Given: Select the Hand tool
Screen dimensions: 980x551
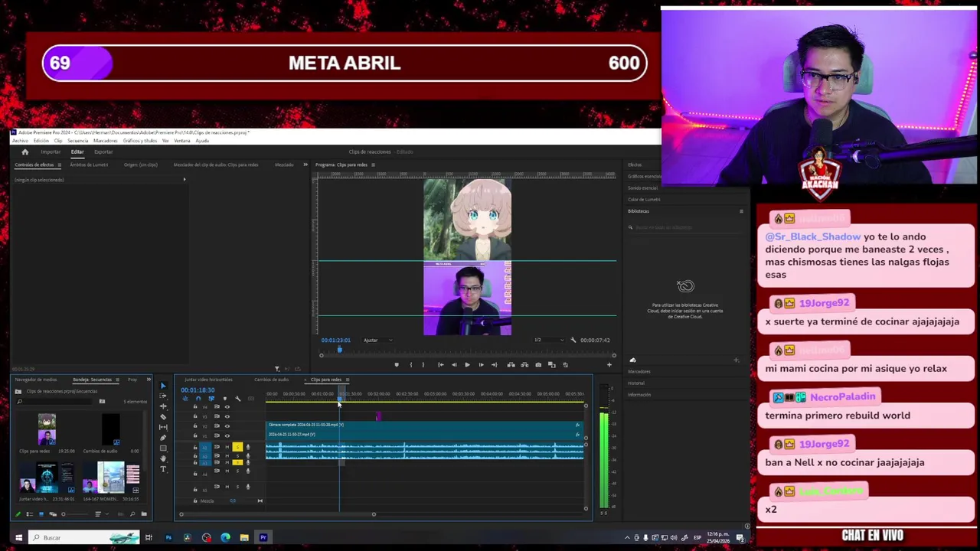Looking at the screenshot, I should point(163,458).
